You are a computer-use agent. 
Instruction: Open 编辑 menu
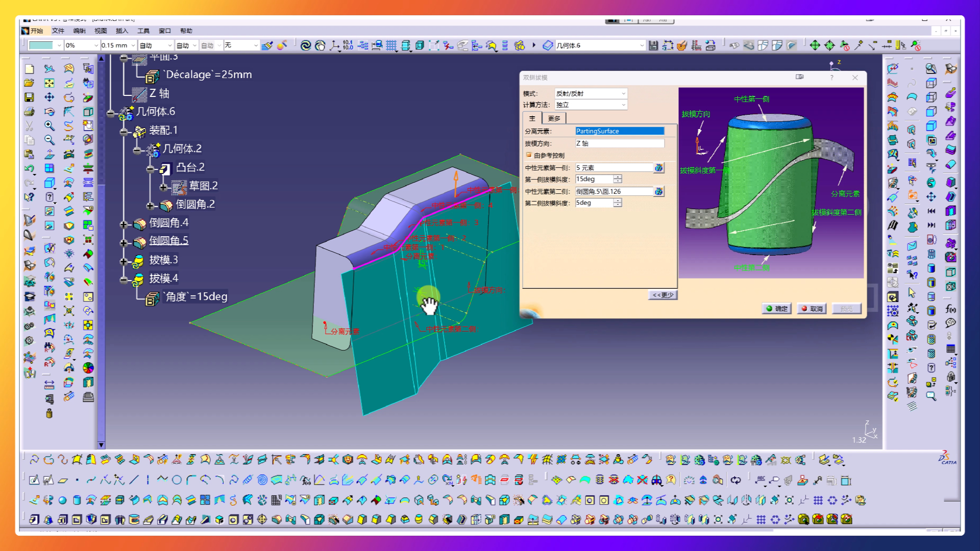(x=79, y=31)
